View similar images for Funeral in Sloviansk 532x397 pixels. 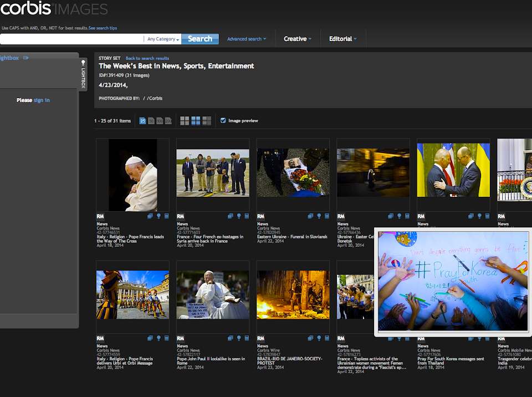[x=310, y=216]
